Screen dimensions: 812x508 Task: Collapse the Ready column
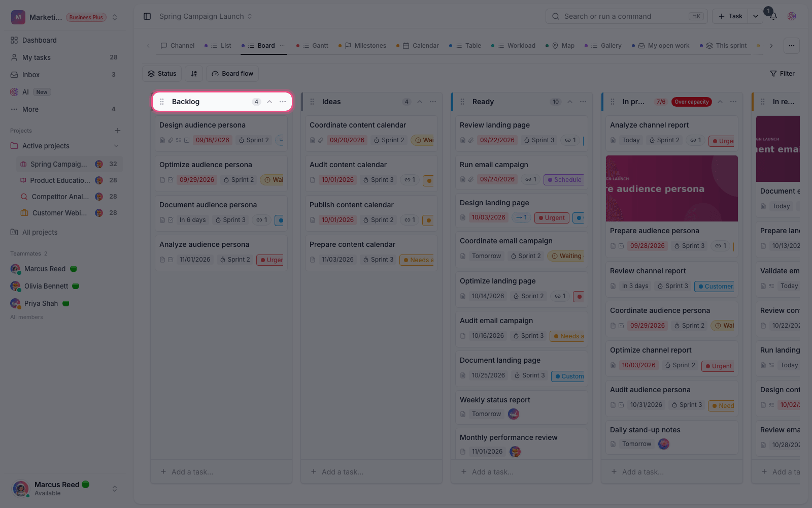570,102
